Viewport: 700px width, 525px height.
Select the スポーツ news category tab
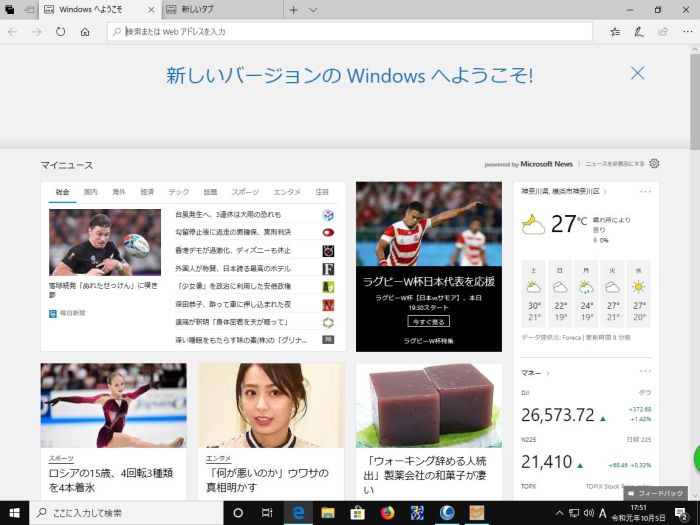(x=245, y=191)
